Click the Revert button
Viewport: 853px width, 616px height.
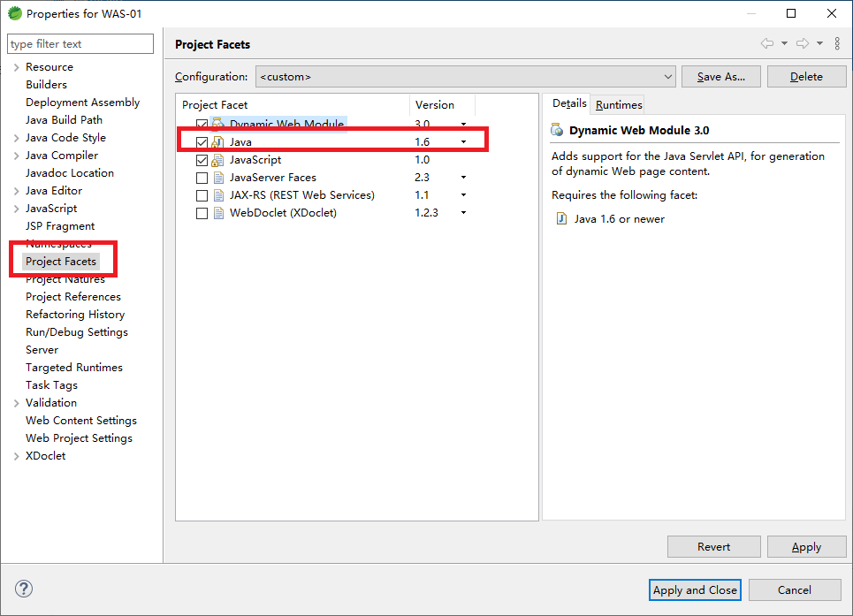pos(713,547)
